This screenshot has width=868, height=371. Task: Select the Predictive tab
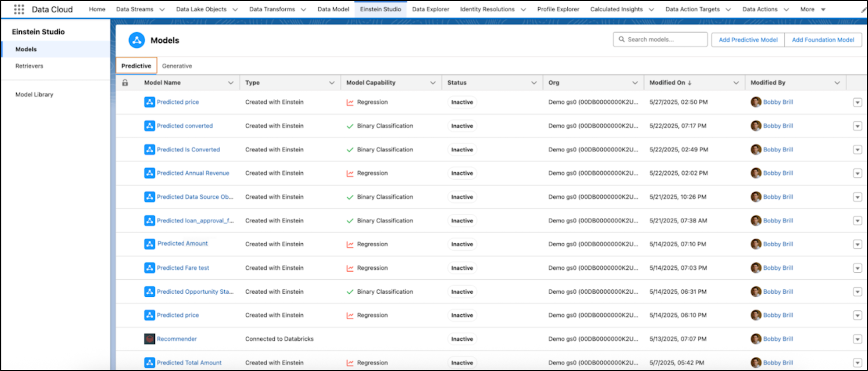point(136,66)
